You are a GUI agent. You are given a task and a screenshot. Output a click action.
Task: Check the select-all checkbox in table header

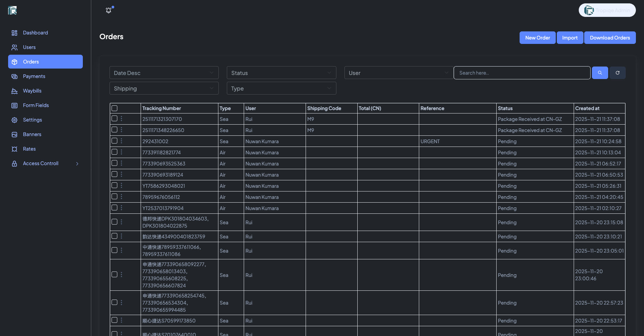pos(115,108)
